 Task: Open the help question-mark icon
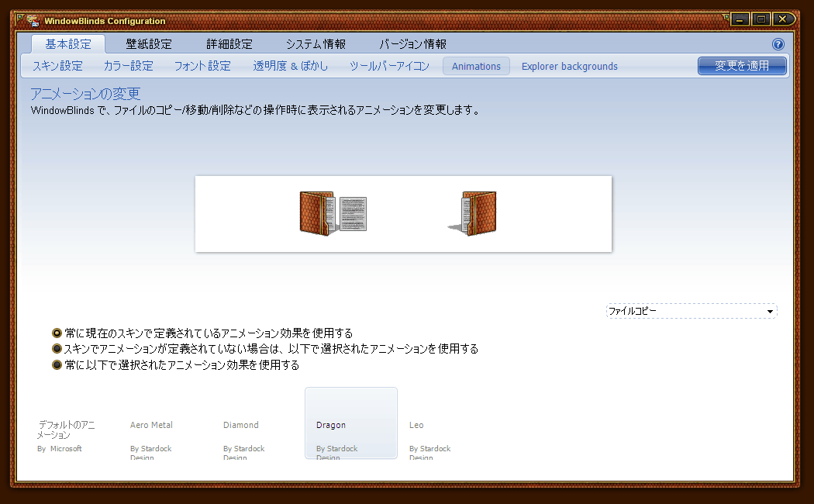(778, 44)
